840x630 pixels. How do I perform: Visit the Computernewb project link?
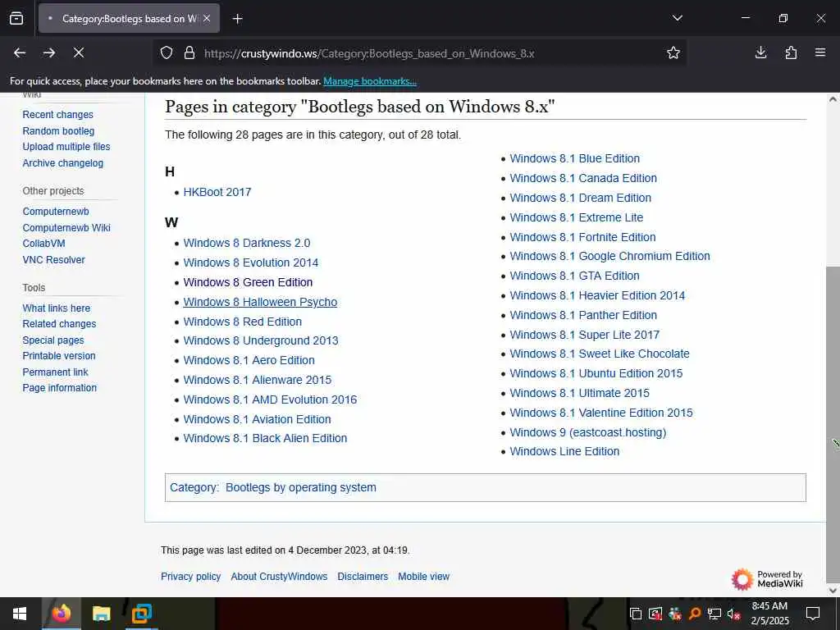(x=56, y=212)
